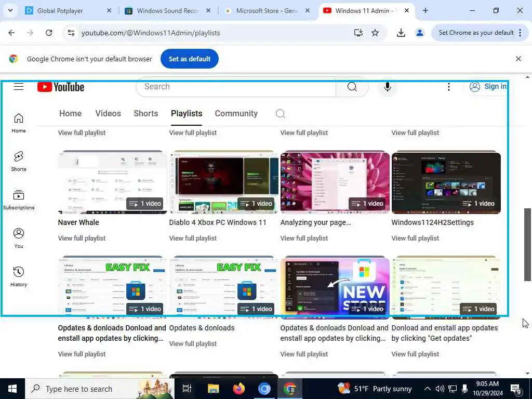Image resolution: width=532 pixels, height=399 pixels.
Task: Click the page vertical scrollbar thumb
Action: tap(527, 245)
